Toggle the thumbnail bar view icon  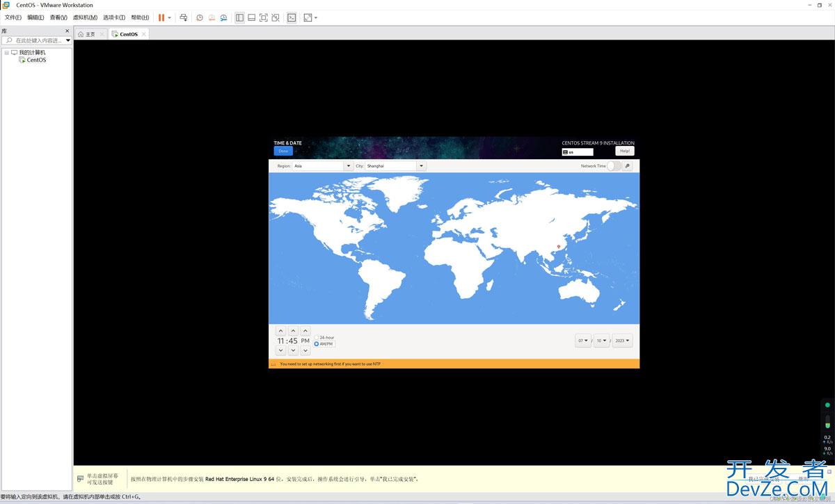click(x=251, y=17)
